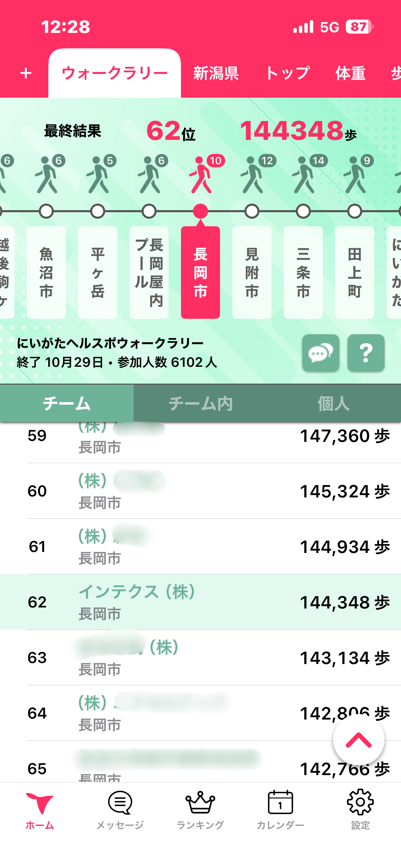Tap the scroll-to-top arrow button
Screen dimensions: 401x868
point(359,740)
